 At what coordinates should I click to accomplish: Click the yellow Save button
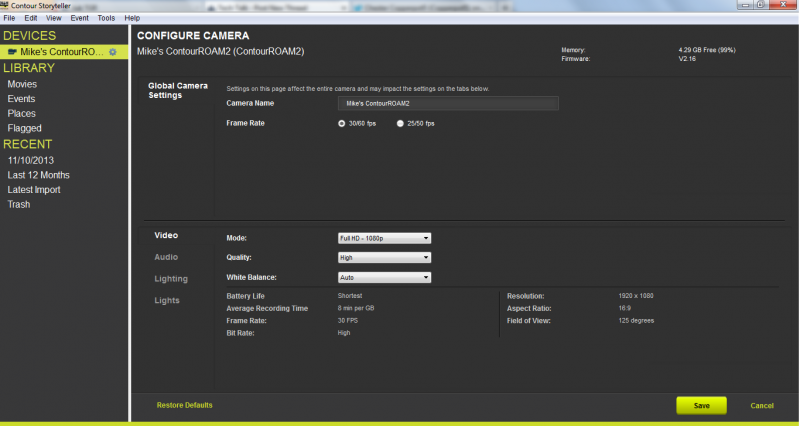[x=702, y=406]
